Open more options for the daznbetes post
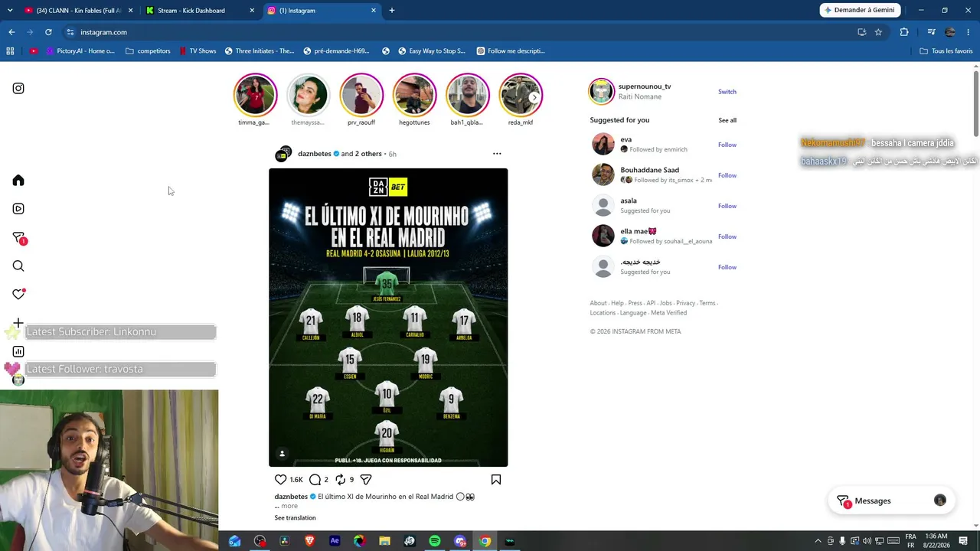Screen dimensions: 980x551 497,154
